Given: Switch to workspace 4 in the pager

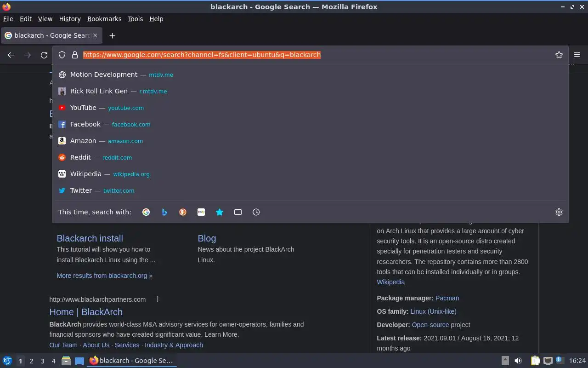Looking at the screenshot, I should click(x=53, y=361).
